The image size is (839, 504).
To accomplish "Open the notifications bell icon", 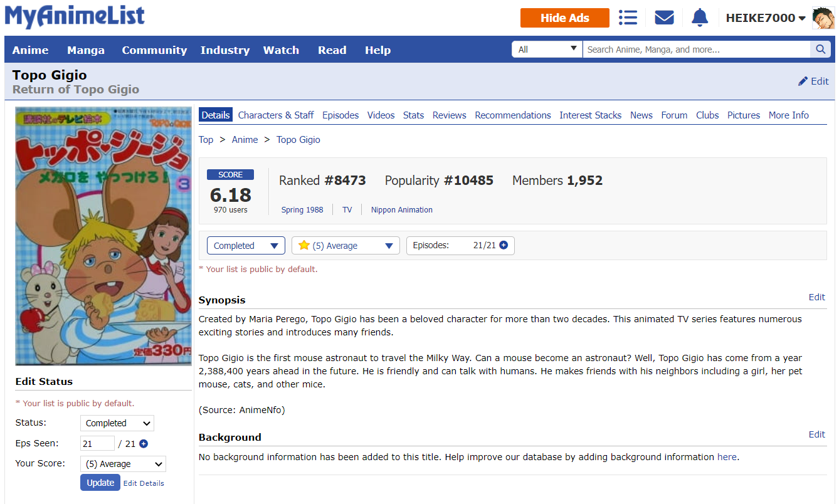I will pos(700,18).
